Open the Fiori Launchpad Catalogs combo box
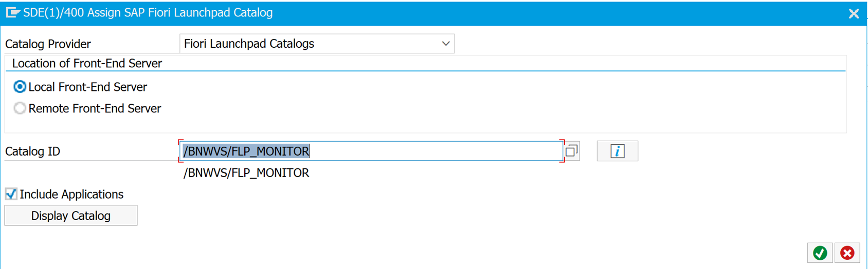868x269 pixels. [309, 44]
